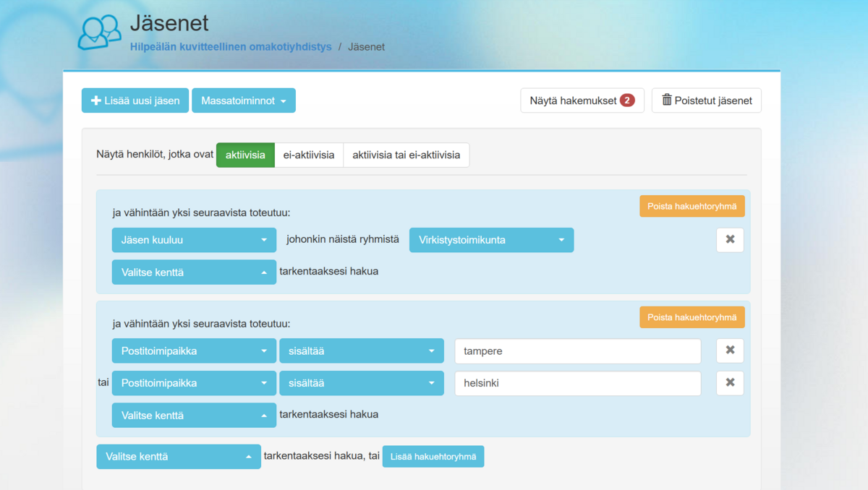The width and height of the screenshot is (868, 490).
Task: Expand the Jäsen kuuluu field dropdown
Action: [194, 240]
